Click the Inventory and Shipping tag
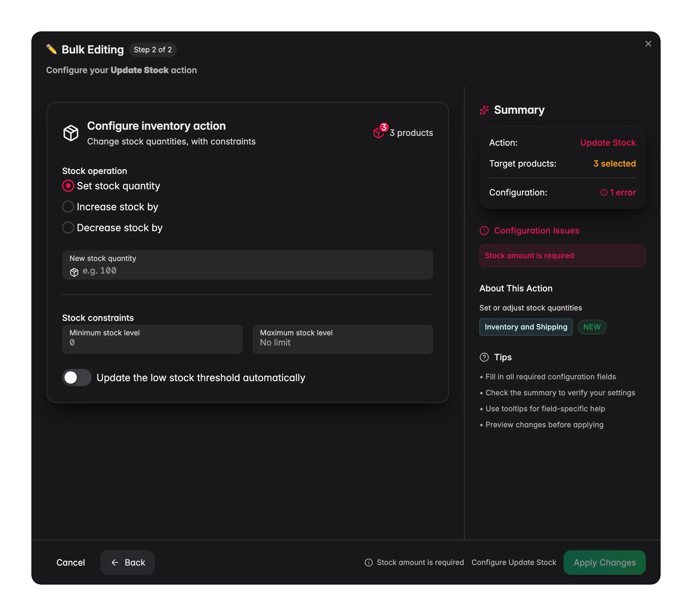 point(526,327)
